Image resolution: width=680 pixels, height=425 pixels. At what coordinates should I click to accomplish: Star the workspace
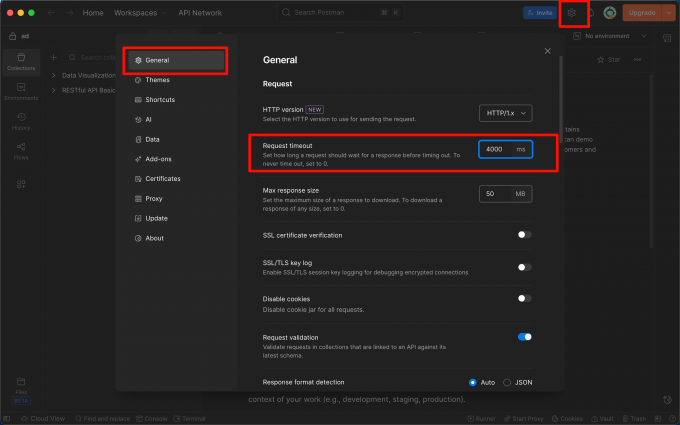point(609,59)
